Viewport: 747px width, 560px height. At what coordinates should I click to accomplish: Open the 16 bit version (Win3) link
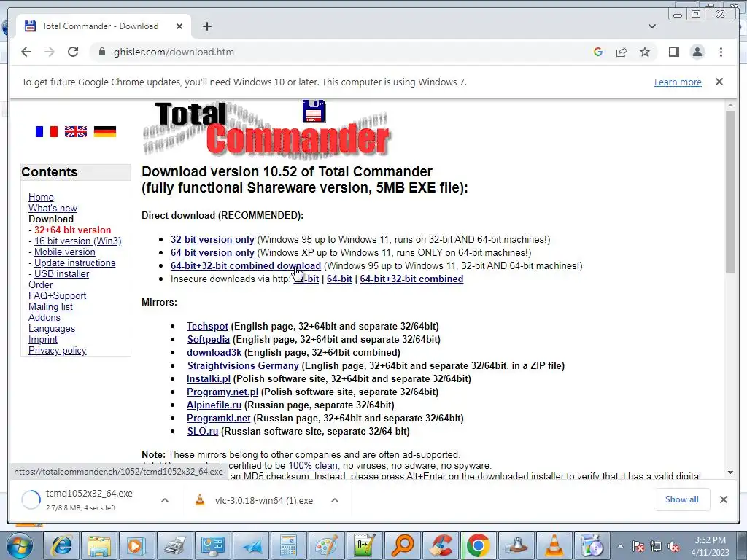[x=77, y=241]
